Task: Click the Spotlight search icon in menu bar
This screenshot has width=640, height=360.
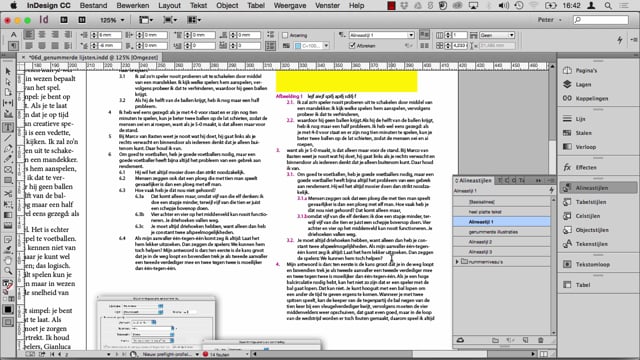Action: coord(608,5)
